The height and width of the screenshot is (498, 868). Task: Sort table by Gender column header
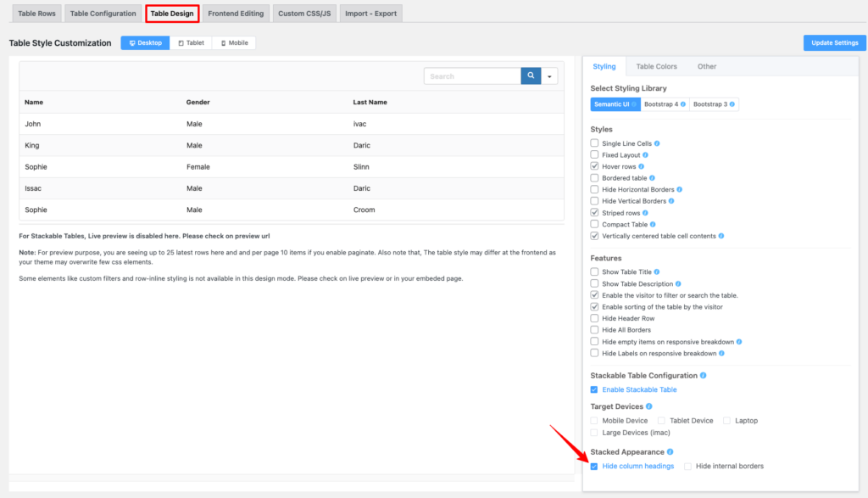pyautogui.click(x=198, y=102)
